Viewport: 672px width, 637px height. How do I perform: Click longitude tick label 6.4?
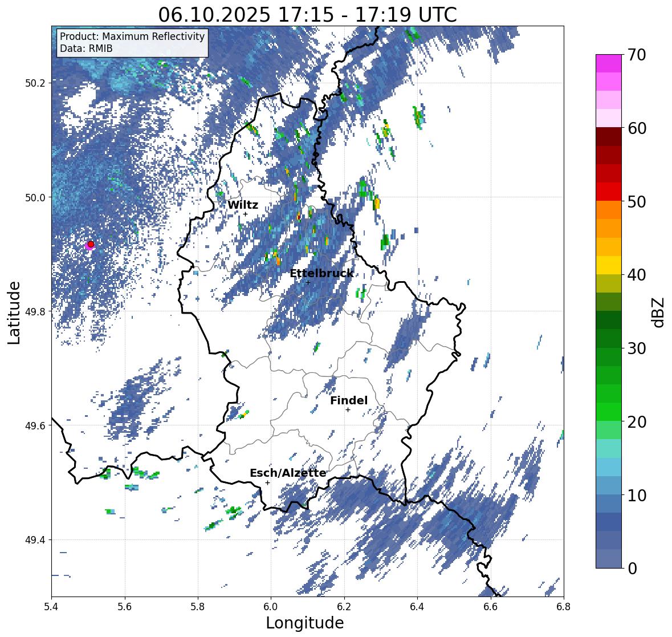417,606
